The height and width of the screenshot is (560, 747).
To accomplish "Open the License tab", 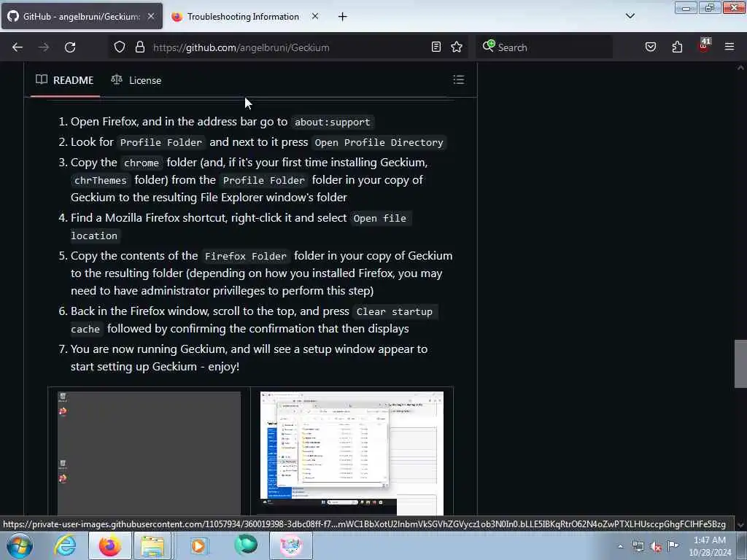I will [136, 80].
